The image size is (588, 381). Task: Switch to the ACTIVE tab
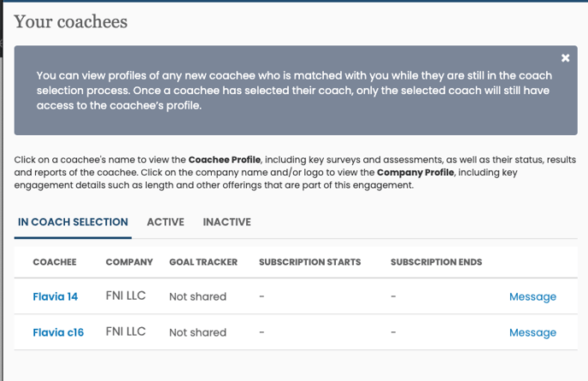coord(166,222)
